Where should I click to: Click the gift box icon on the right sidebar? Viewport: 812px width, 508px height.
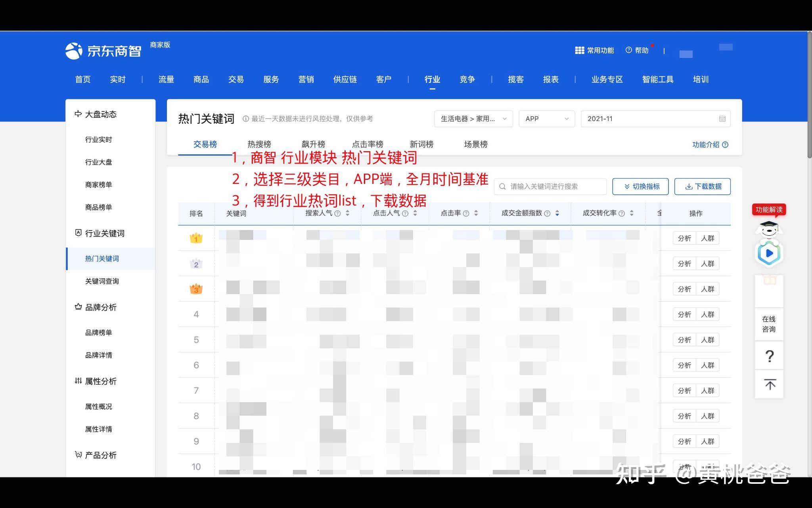click(x=769, y=280)
